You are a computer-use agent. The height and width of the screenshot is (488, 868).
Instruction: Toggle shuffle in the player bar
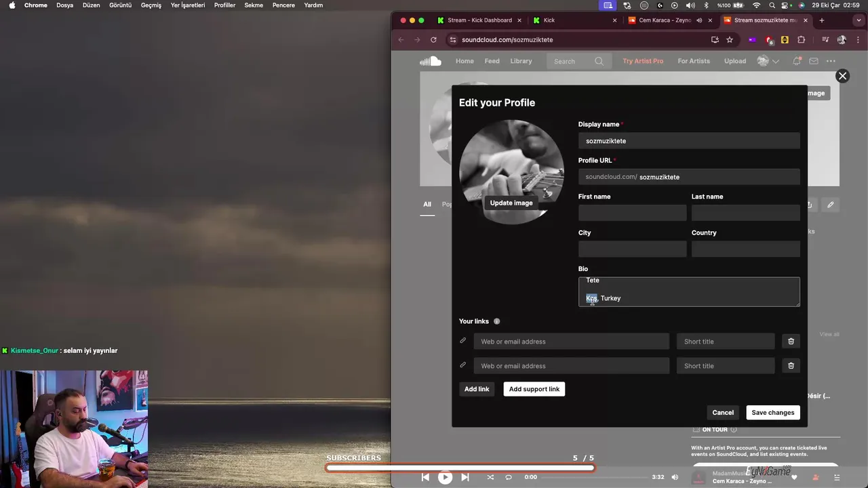click(490, 477)
